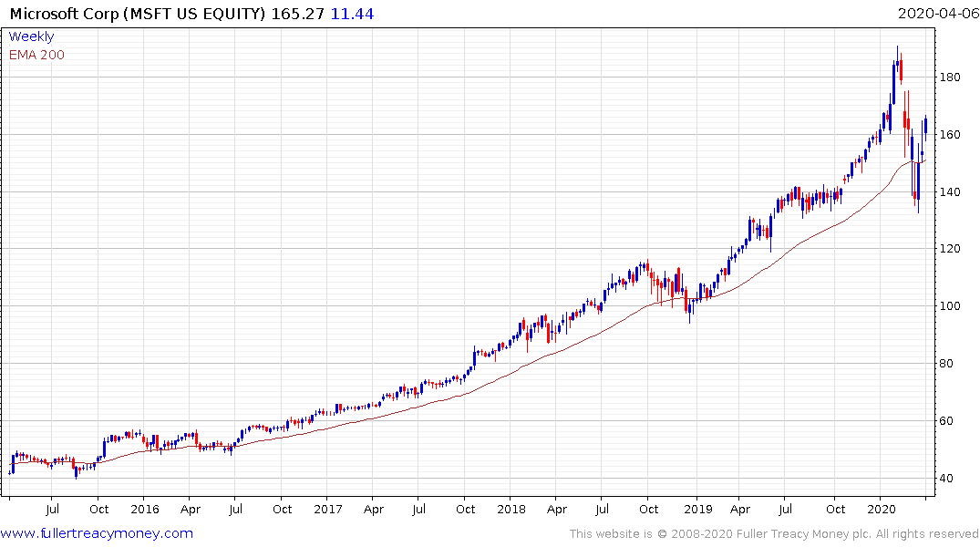Click the 2020 year label on time axis
The width and height of the screenshot is (980, 547).
(882, 509)
